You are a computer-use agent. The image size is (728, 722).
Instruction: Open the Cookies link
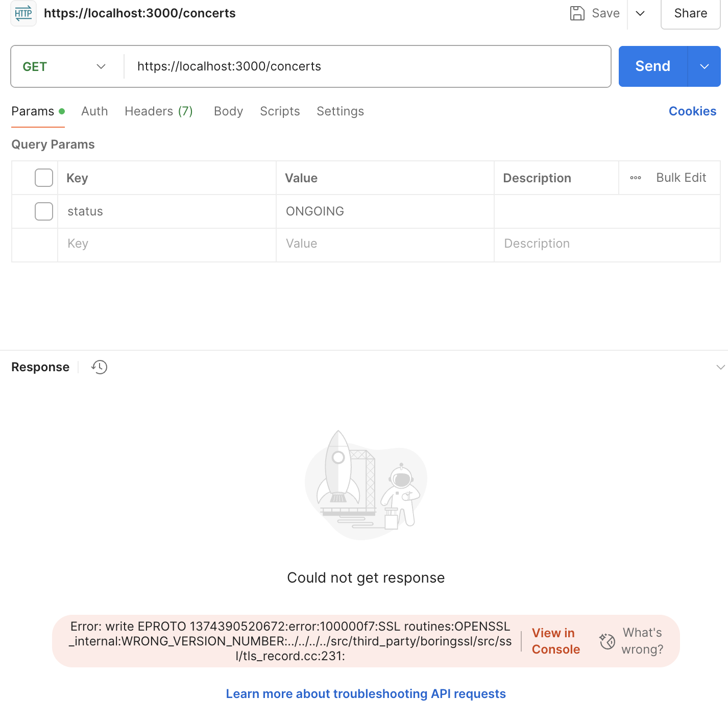click(692, 111)
